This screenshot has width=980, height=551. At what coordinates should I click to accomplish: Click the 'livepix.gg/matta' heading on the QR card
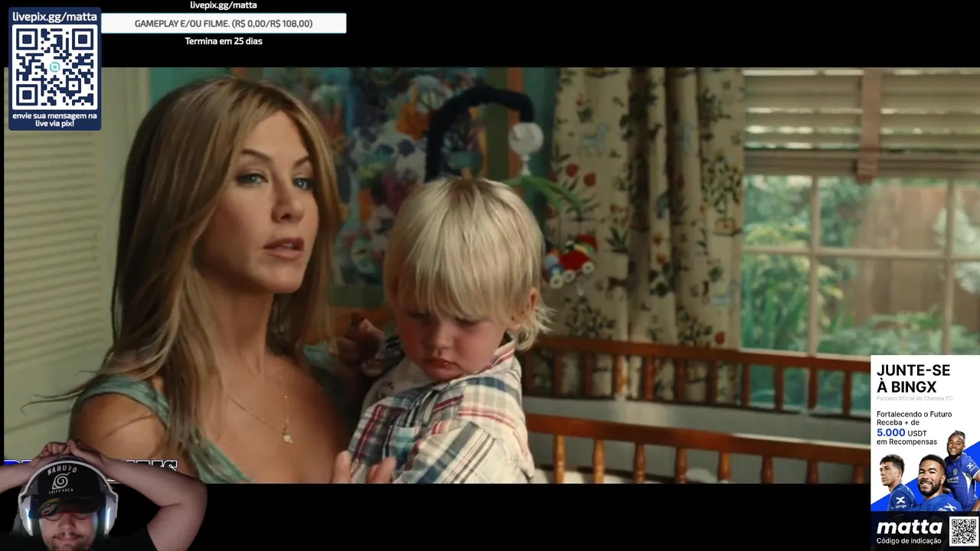pos(55,16)
